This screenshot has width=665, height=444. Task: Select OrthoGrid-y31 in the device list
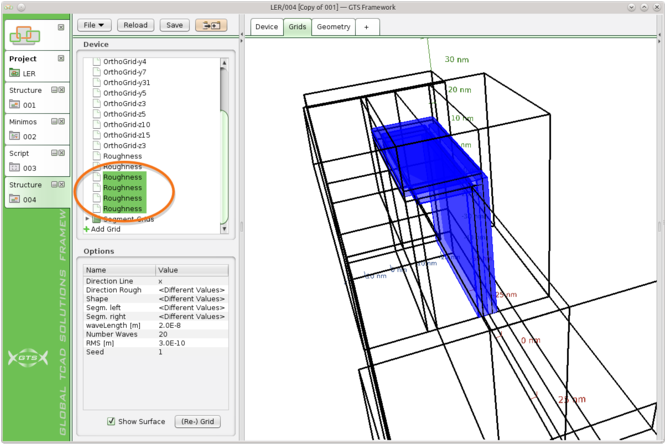click(x=125, y=82)
